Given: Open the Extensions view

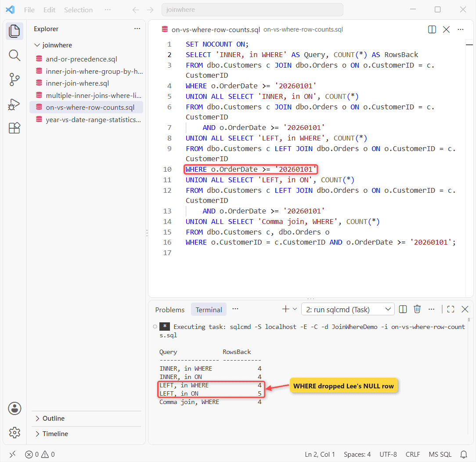Looking at the screenshot, I should [14, 128].
